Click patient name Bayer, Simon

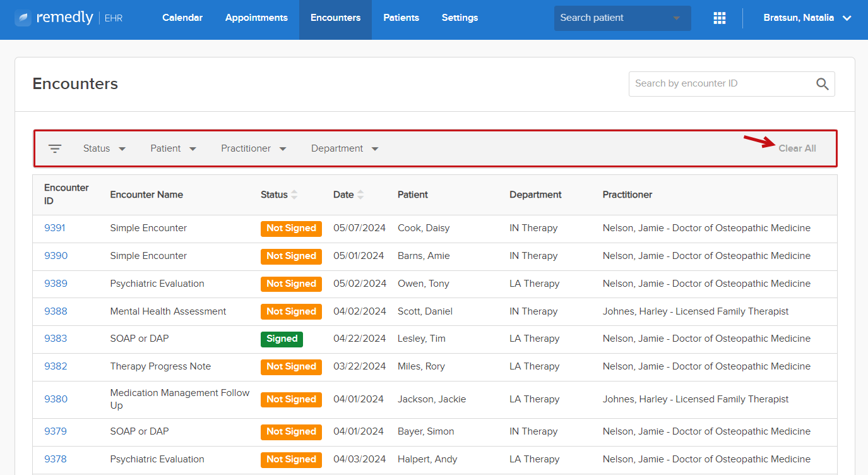click(426, 431)
